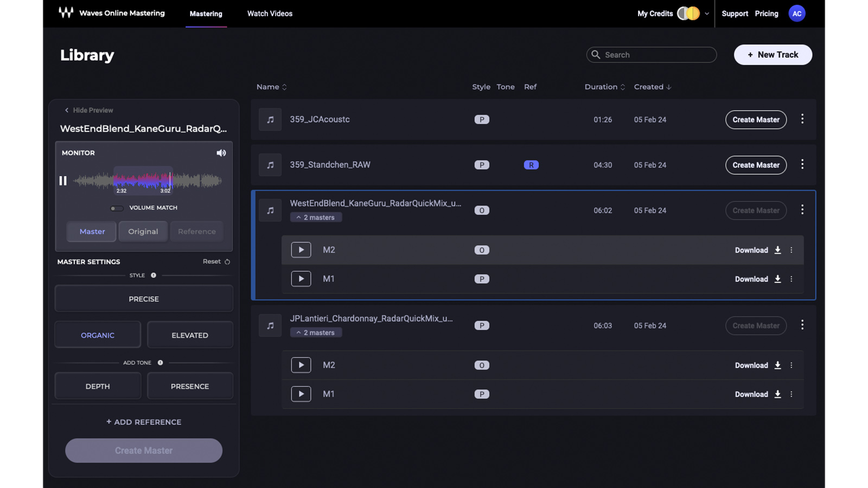The width and height of the screenshot is (868, 488).
Task: Click the speaker icon in the Monitor panel
Action: click(221, 152)
